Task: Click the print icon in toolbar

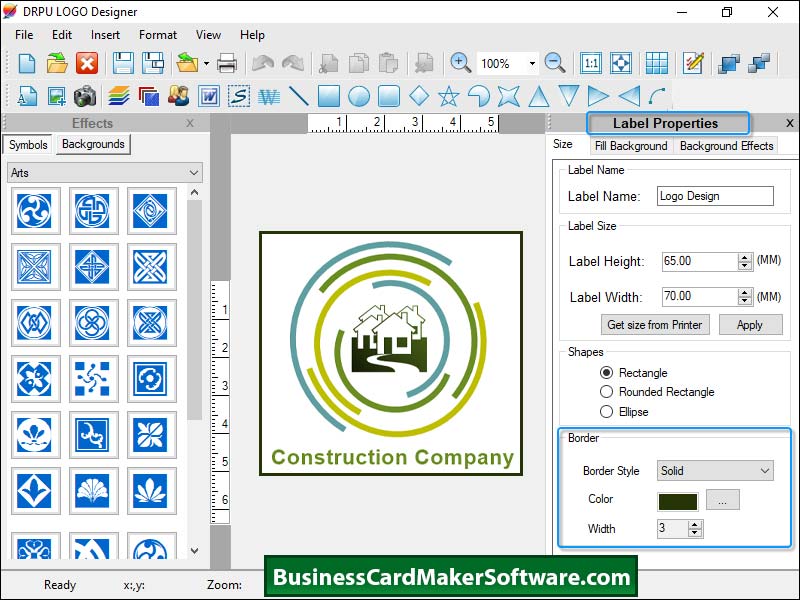Action: click(227, 63)
